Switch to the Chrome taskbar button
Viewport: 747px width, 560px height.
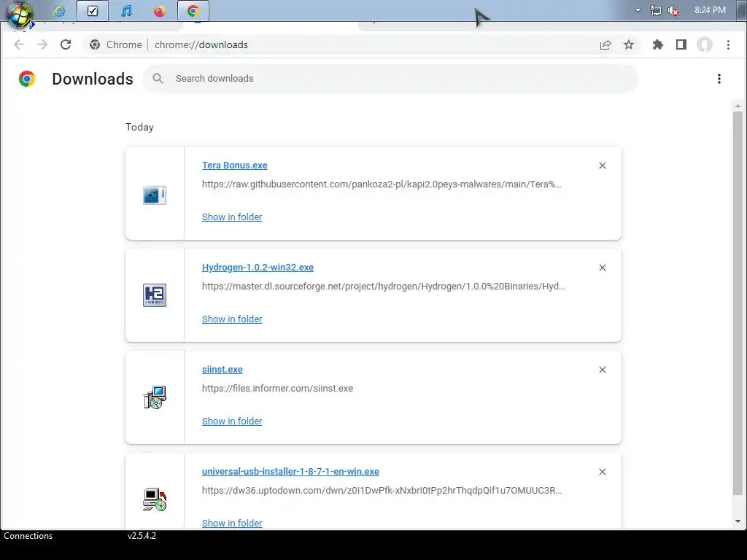pyautogui.click(x=193, y=10)
